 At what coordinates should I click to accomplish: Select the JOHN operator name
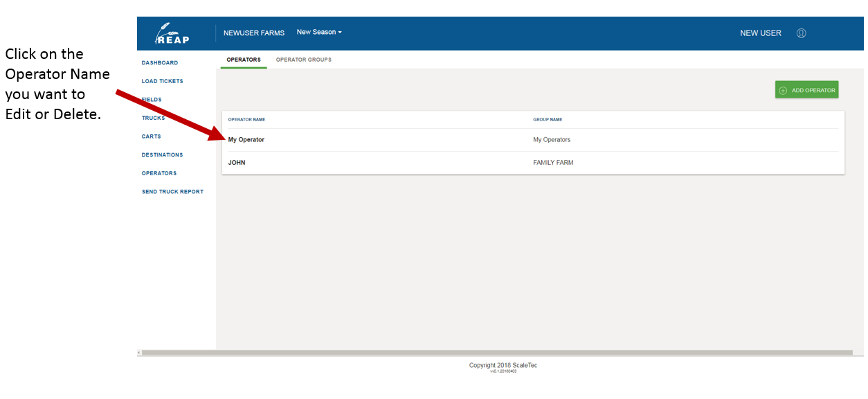pyautogui.click(x=237, y=163)
